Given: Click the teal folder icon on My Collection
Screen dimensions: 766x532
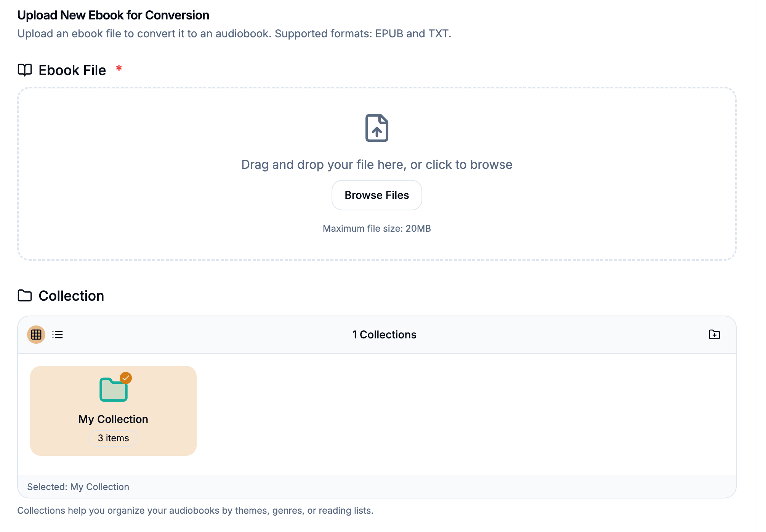Looking at the screenshot, I should [x=113, y=390].
